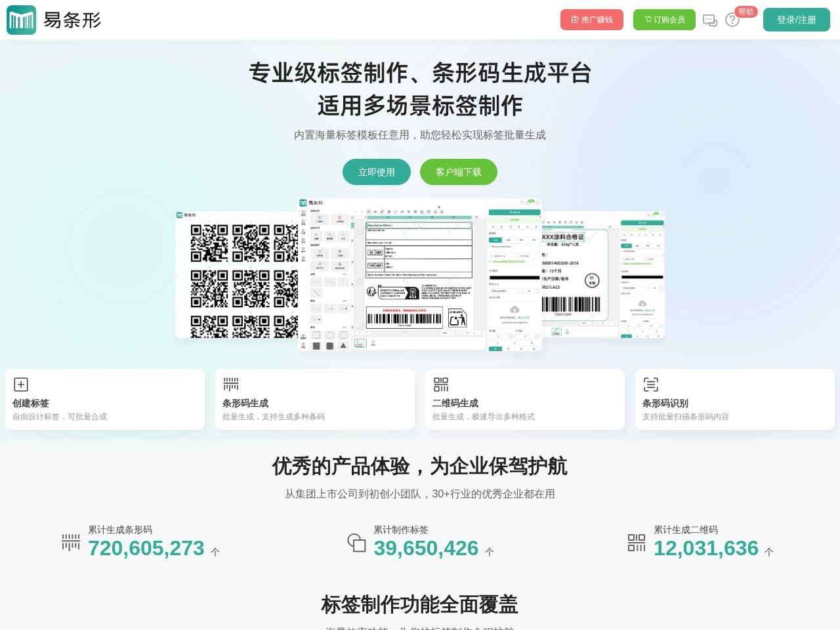Click the 易条形 brand name

coord(72,20)
